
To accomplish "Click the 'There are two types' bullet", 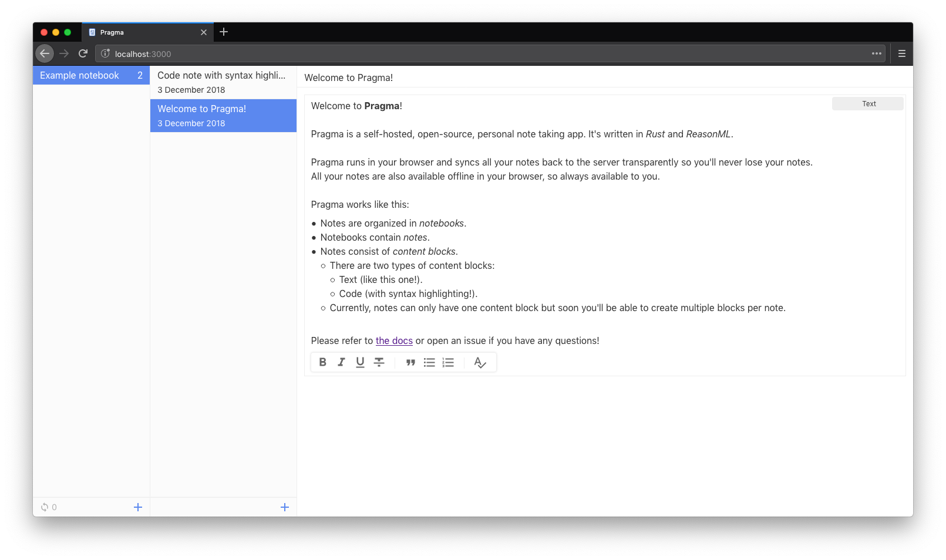I will pos(412,265).
